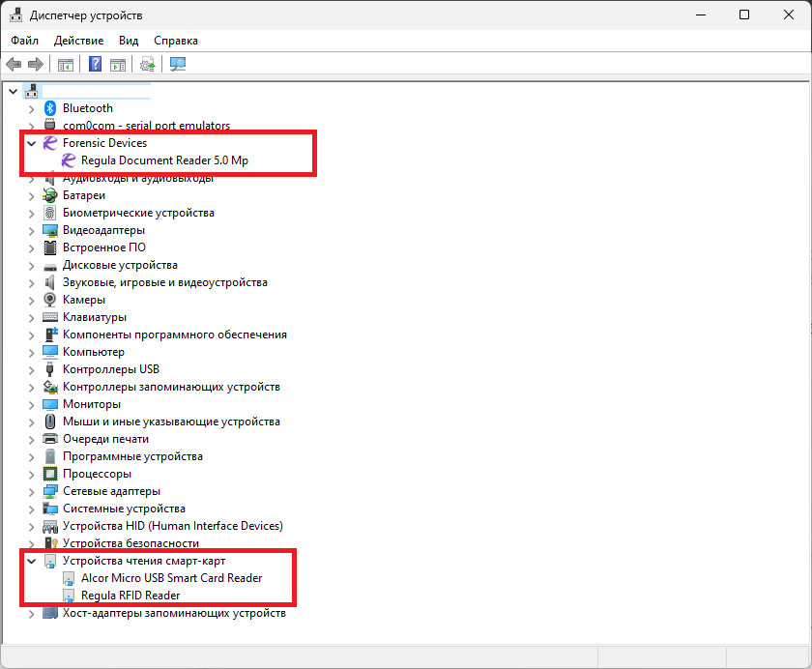Select Устройства безопасности label
Viewport: 812px width, 669px height.
click(x=131, y=543)
